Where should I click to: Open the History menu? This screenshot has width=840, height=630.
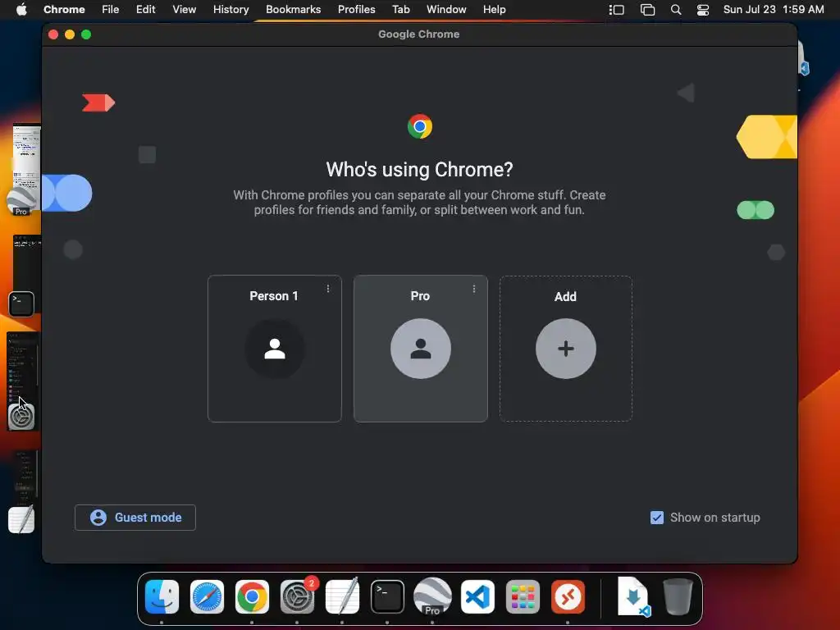tap(231, 10)
